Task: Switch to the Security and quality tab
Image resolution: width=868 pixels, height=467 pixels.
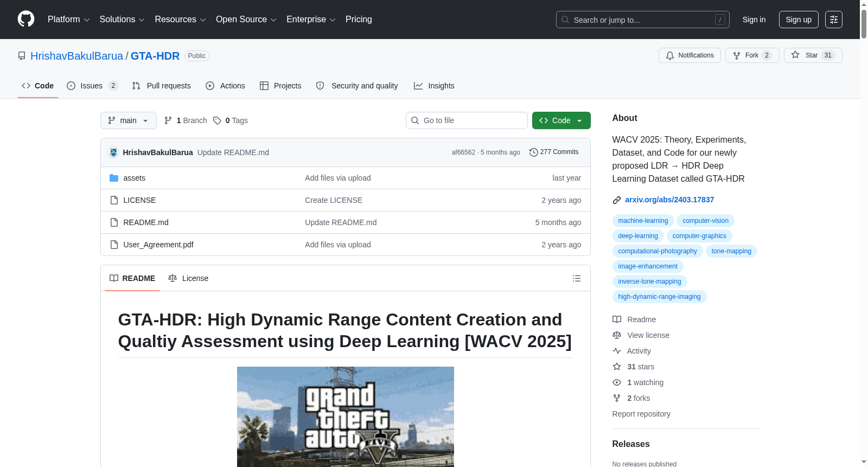Action: click(357, 86)
